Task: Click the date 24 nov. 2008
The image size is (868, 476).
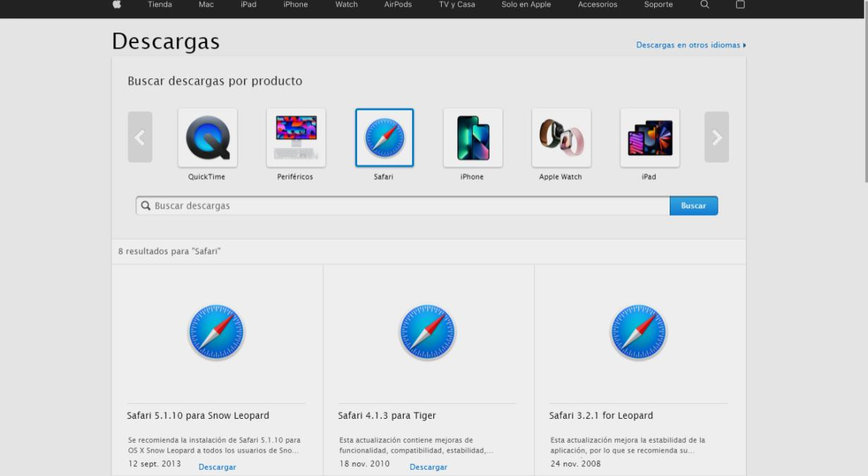Action: click(x=576, y=464)
